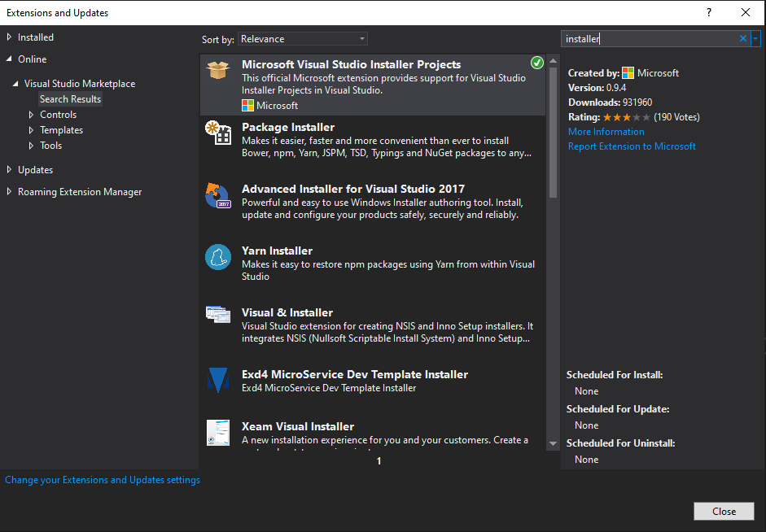The width and height of the screenshot is (766, 532).
Task: Click the Xeam Visual Installer icon
Action: (218, 433)
